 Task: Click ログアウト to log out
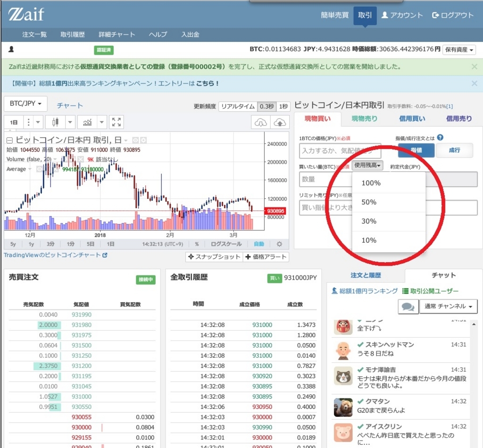452,15
